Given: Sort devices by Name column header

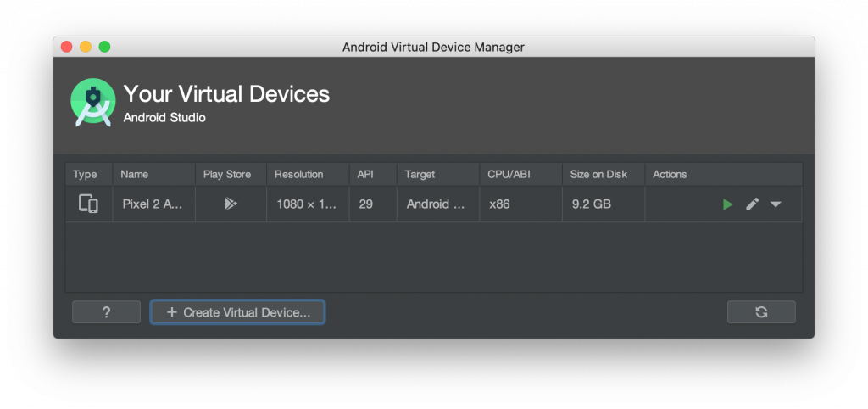Looking at the screenshot, I should tap(135, 175).
